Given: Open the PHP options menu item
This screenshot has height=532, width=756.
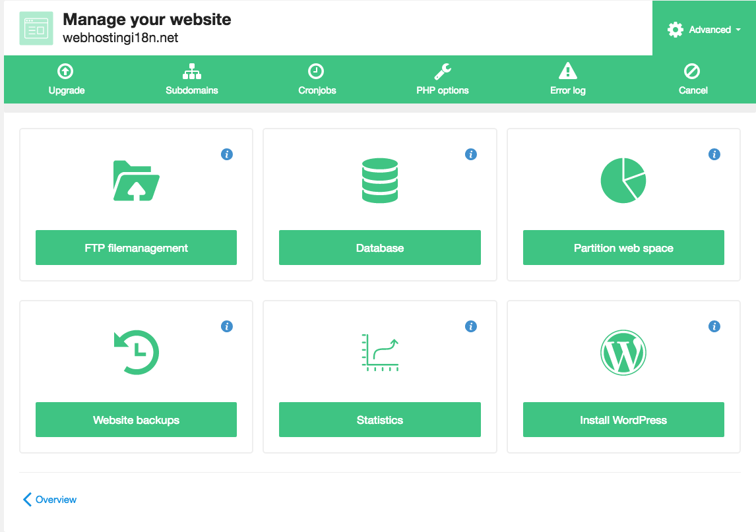Looking at the screenshot, I should (x=443, y=80).
